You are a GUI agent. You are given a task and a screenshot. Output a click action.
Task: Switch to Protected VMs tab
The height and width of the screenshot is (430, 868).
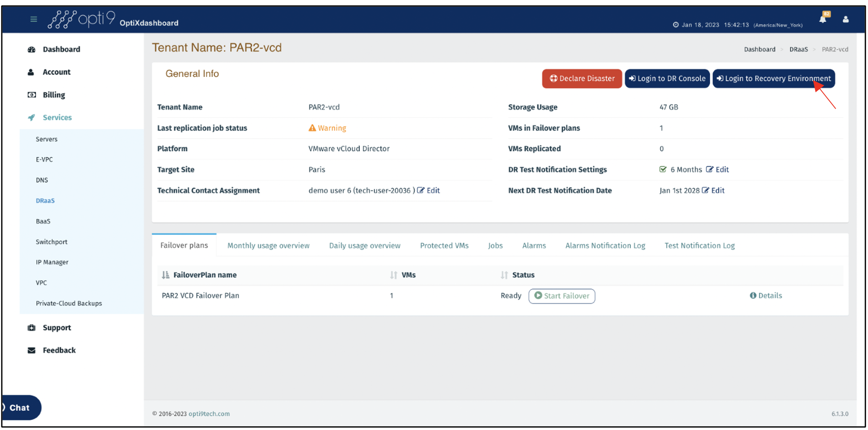click(x=444, y=246)
